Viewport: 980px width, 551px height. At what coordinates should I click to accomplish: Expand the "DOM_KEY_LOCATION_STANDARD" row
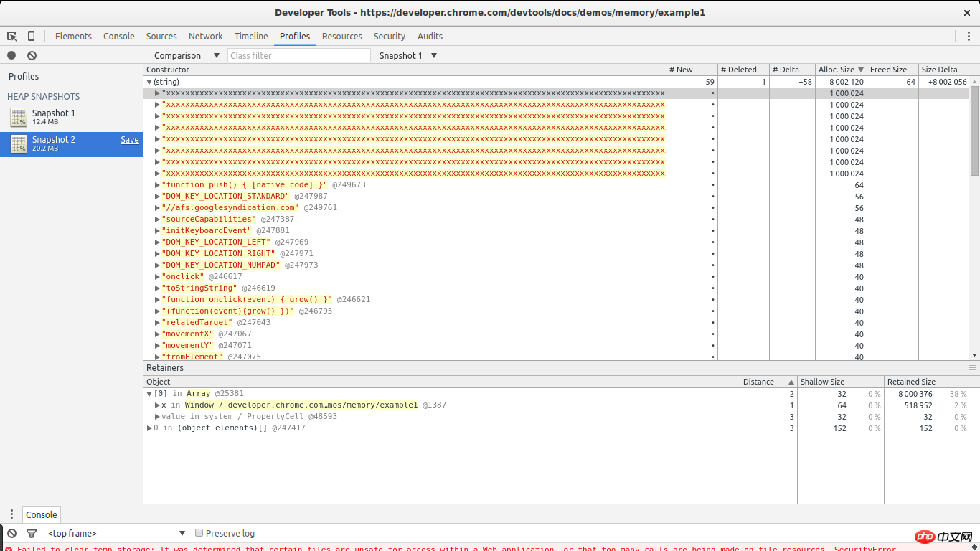[158, 196]
